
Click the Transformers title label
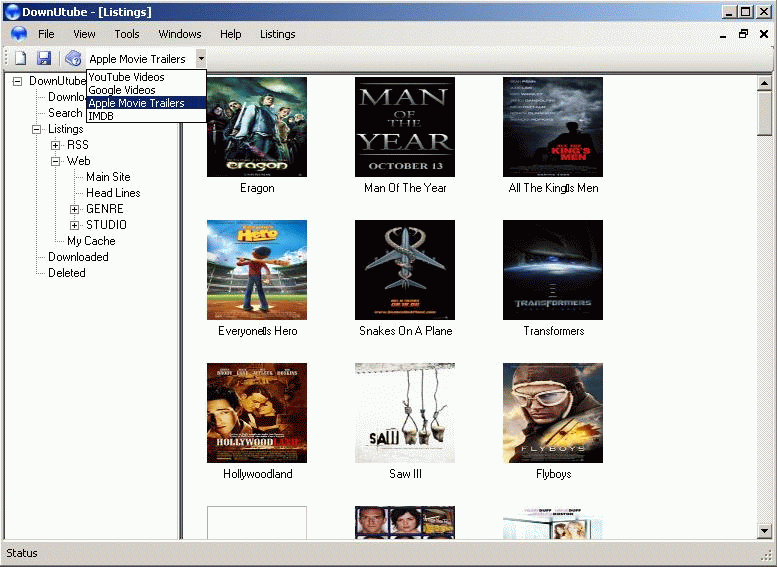point(554,331)
